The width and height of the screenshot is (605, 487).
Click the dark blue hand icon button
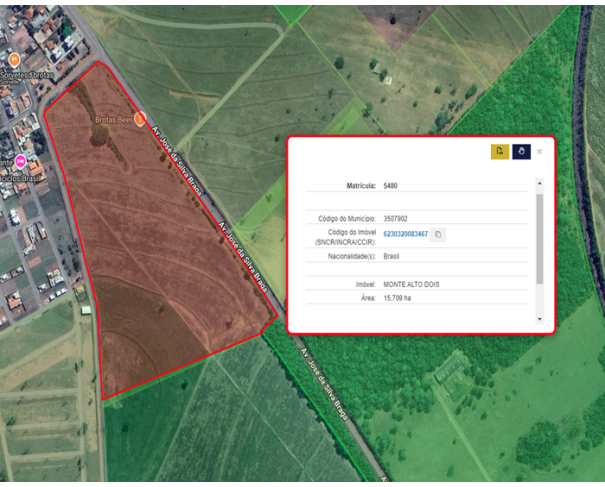tap(521, 152)
